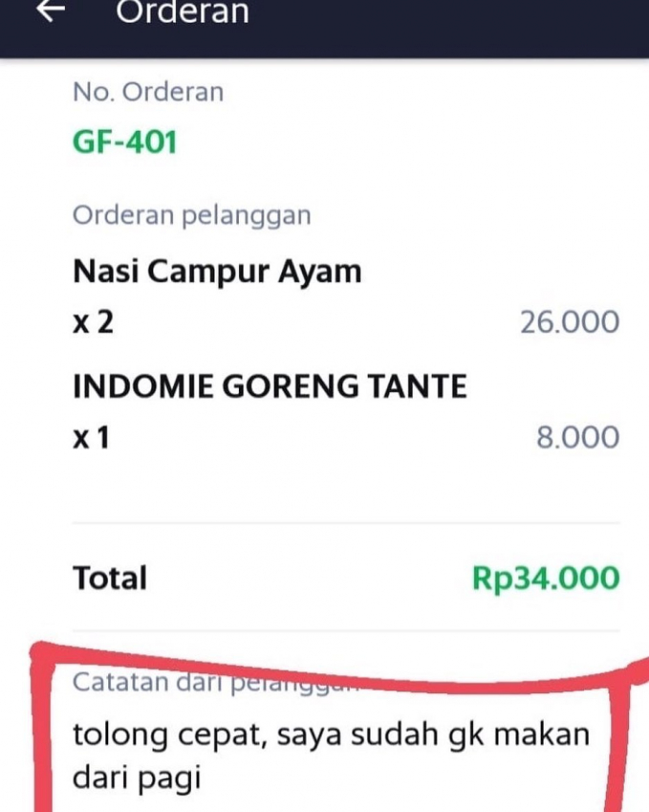Click the Orderan pelanggan section label
This screenshot has width=649, height=812.
pyautogui.click(x=191, y=214)
